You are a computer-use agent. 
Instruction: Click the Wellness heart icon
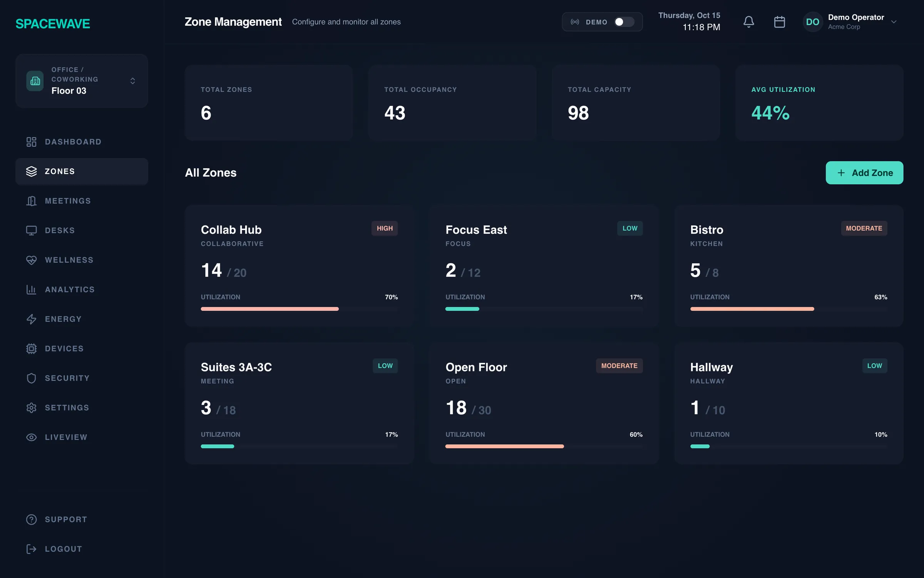tap(31, 260)
